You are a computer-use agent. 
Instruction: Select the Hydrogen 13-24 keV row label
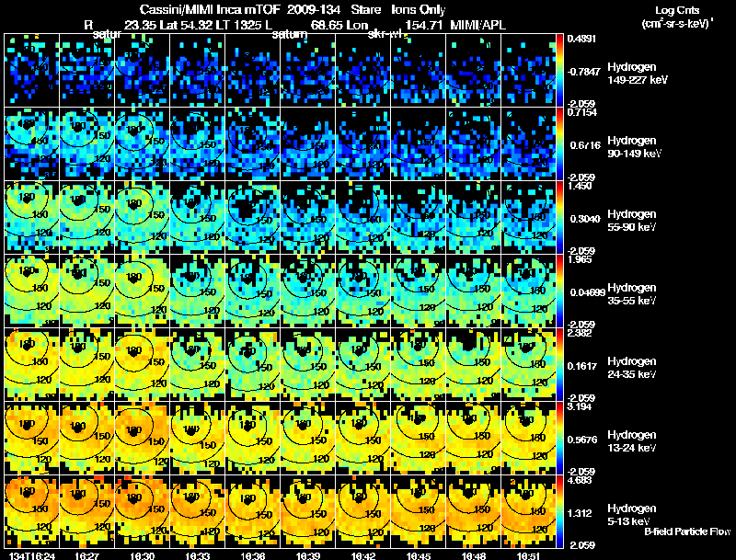pos(632,441)
